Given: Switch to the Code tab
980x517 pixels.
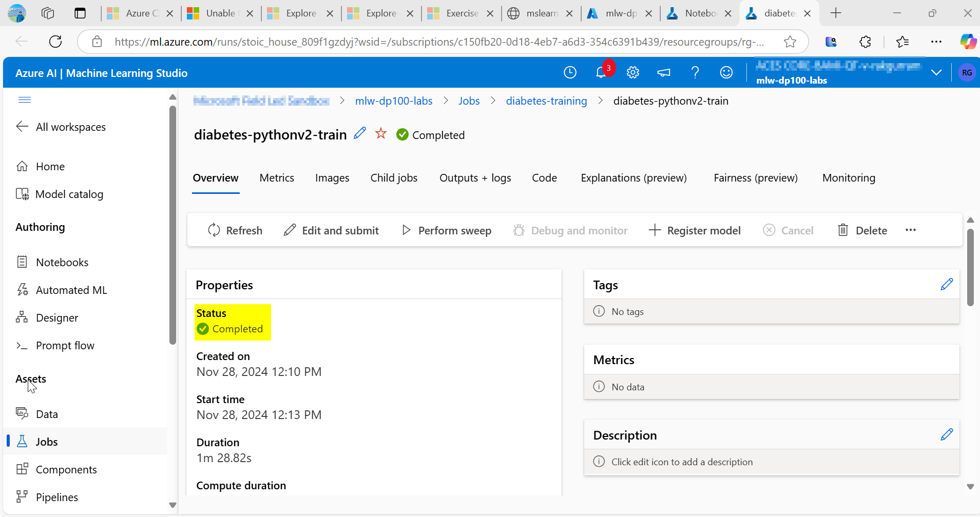Looking at the screenshot, I should click(544, 178).
